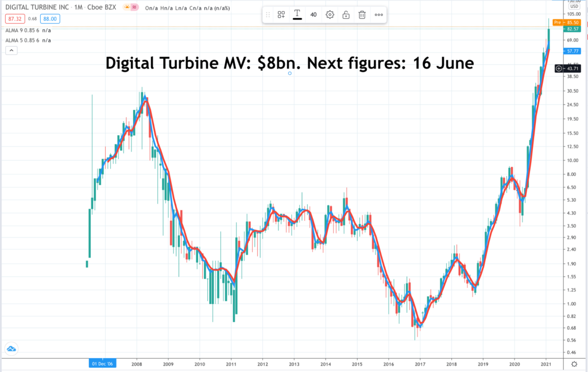
Task: Delete the drawing with the trash icon
Action: [362, 14]
